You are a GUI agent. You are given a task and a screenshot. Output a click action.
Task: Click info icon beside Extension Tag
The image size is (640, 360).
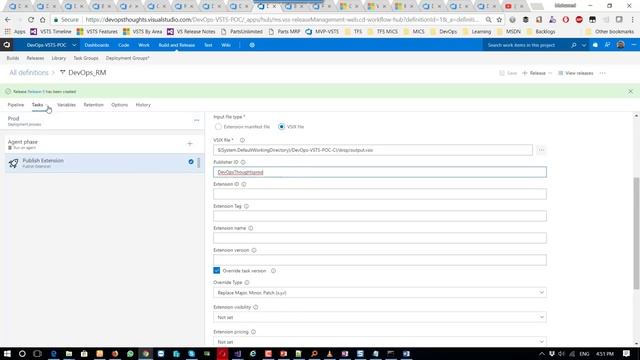pyautogui.click(x=246, y=206)
